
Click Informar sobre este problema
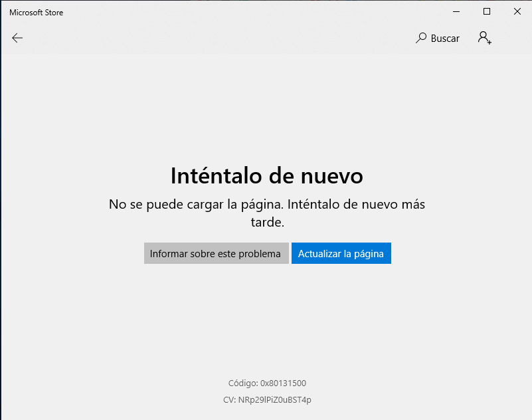coord(216,253)
